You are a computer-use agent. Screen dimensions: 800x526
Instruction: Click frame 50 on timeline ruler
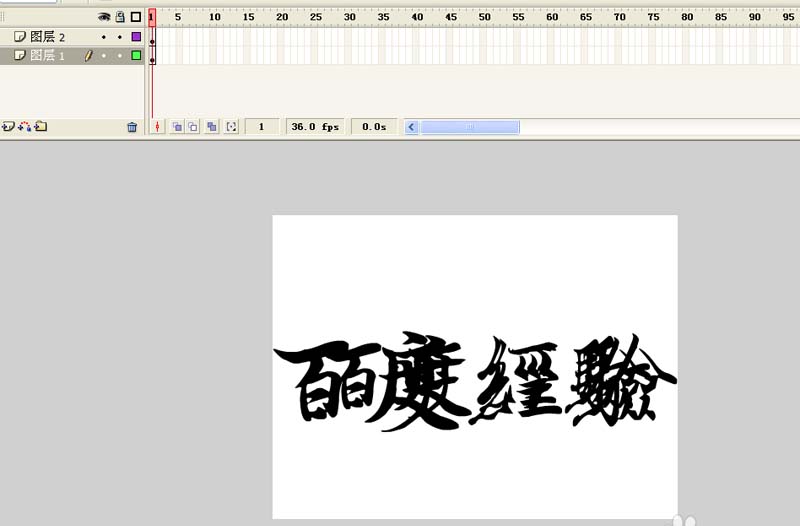tap(485, 17)
